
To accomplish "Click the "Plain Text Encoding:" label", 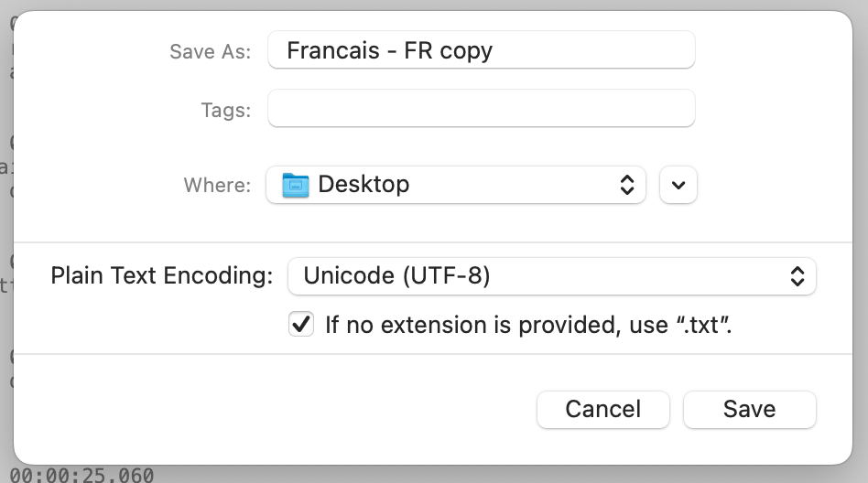I will (x=162, y=276).
